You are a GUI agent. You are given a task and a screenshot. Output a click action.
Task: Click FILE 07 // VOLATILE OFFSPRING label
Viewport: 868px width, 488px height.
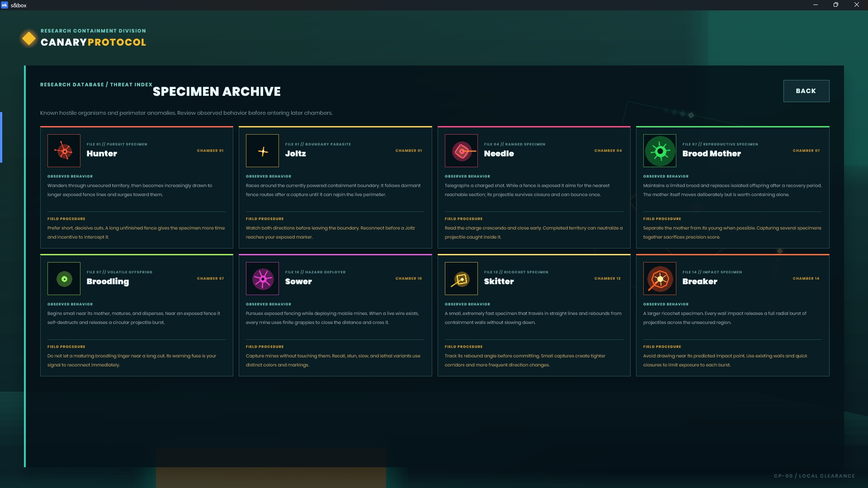[x=120, y=272]
